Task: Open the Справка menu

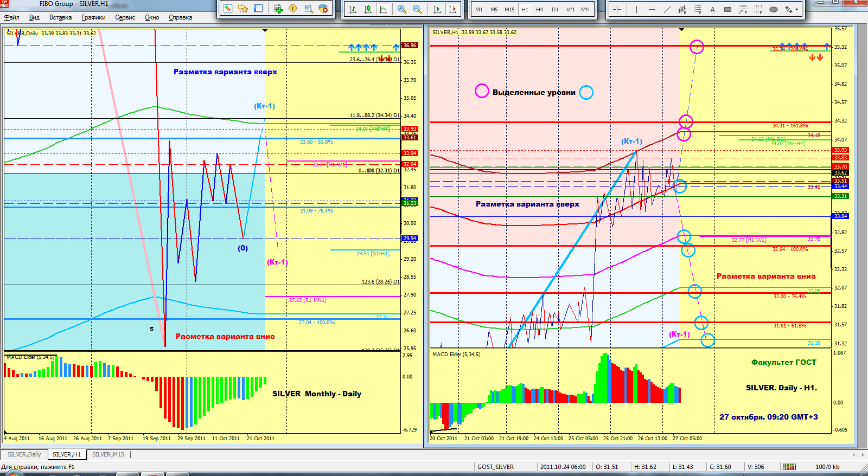Action: coord(181,17)
